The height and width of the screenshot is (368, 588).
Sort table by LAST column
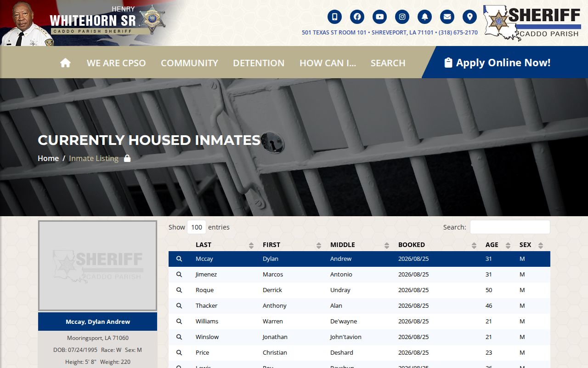coord(224,245)
